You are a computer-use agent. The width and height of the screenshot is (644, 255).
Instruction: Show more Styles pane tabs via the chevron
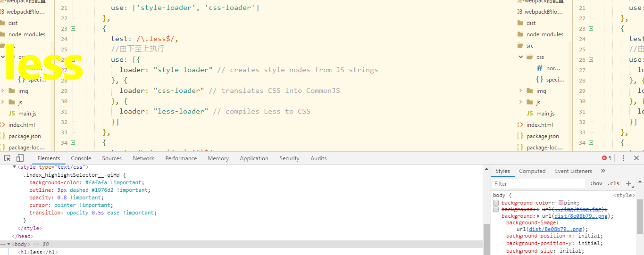point(603,171)
